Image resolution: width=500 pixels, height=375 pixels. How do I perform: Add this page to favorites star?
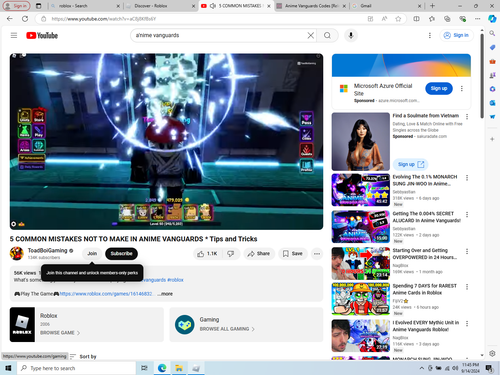[398, 19]
